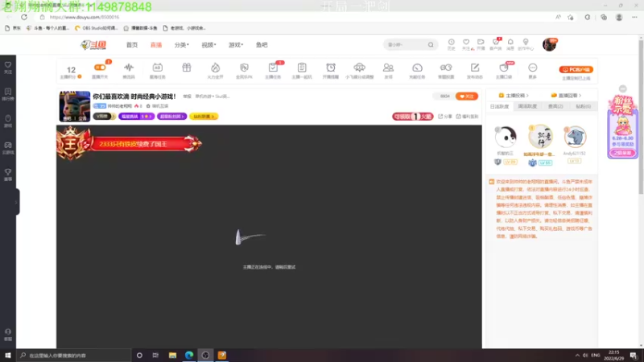The height and width of the screenshot is (362, 644).
Task: Open the PK shield icon
Action: [244, 69]
